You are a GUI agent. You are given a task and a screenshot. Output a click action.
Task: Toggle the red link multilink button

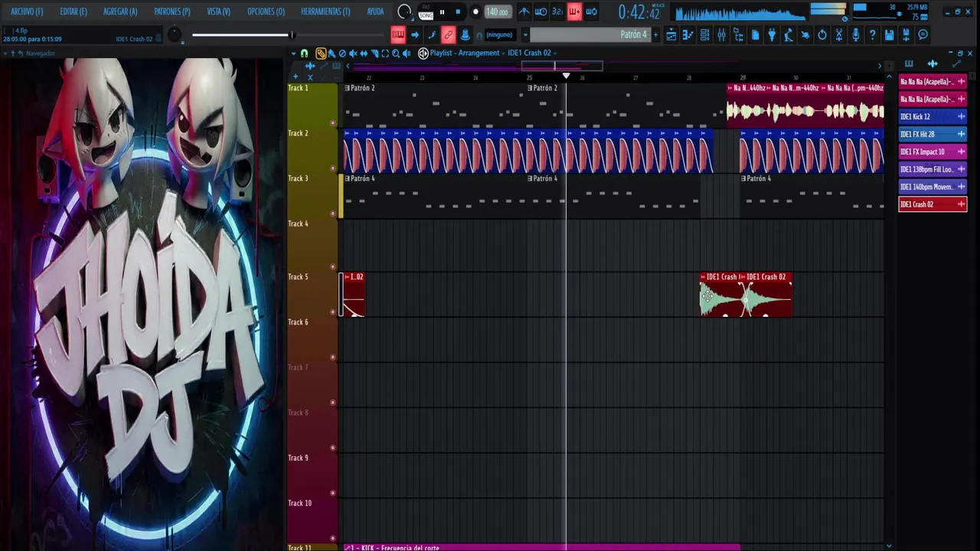tap(449, 34)
